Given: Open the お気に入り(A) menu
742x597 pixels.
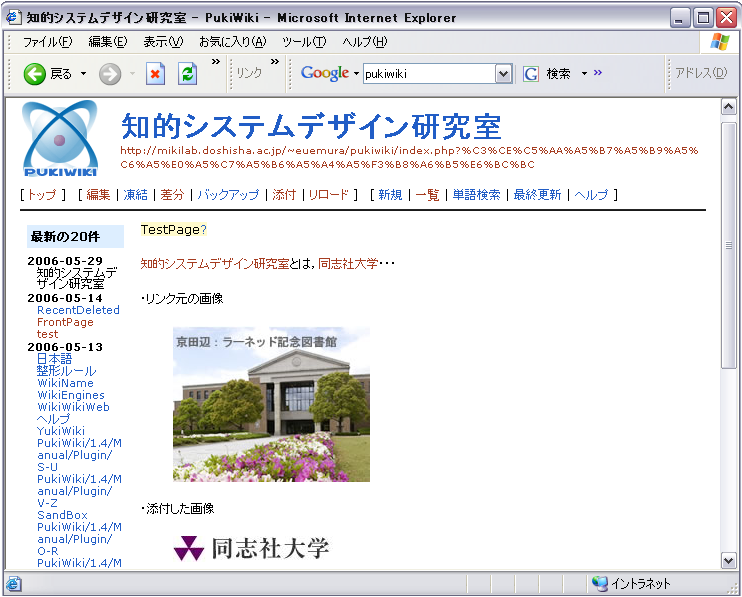Looking at the screenshot, I should point(232,42).
